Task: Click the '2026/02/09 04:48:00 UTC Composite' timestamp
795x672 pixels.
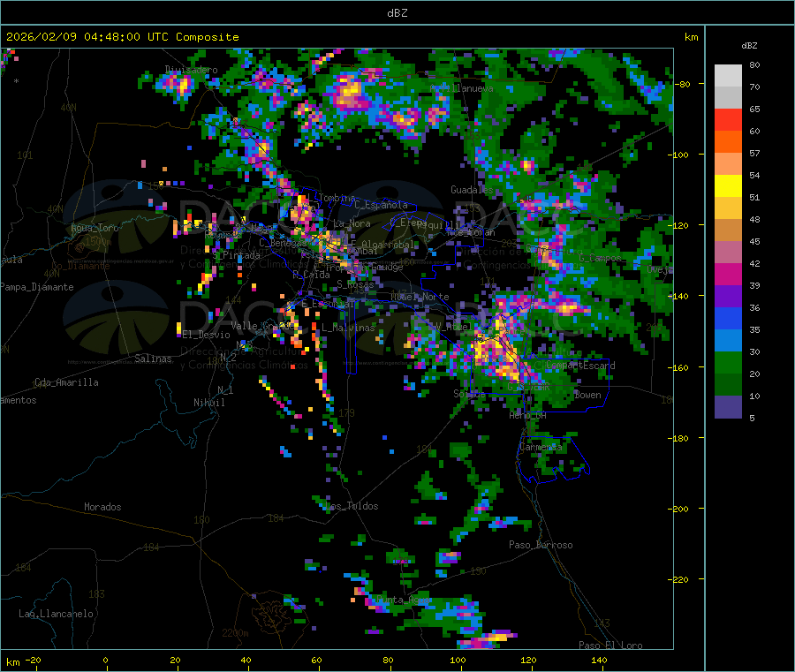Action: pos(122,37)
